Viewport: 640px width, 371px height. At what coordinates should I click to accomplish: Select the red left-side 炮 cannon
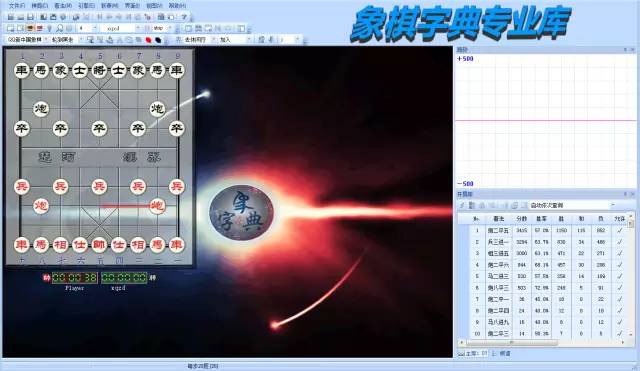[40, 206]
